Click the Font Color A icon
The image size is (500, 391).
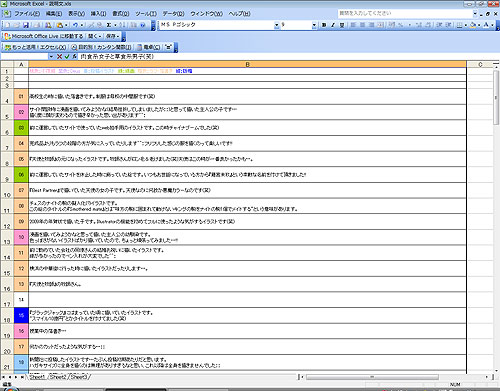486,25
